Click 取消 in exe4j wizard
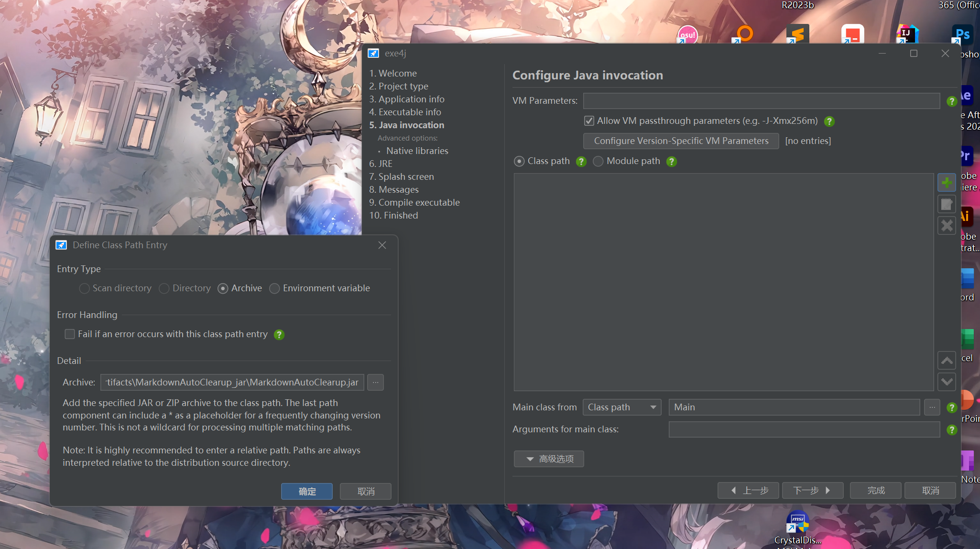 [x=930, y=491]
